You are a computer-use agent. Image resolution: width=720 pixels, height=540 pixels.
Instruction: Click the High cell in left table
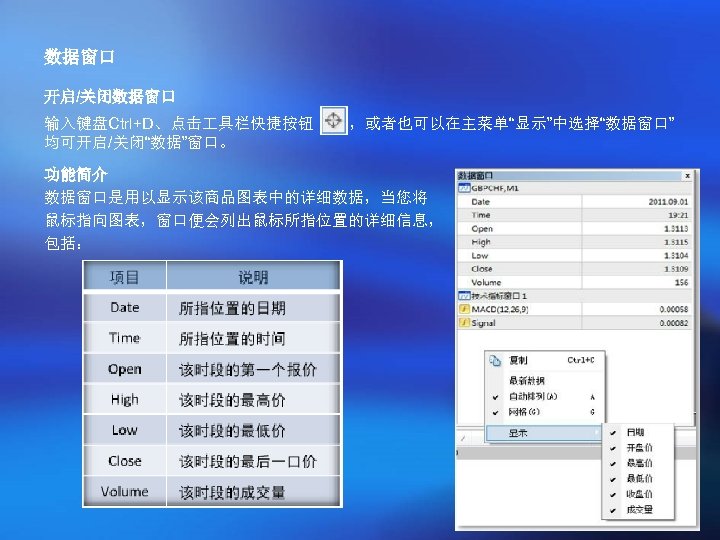pos(124,399)
